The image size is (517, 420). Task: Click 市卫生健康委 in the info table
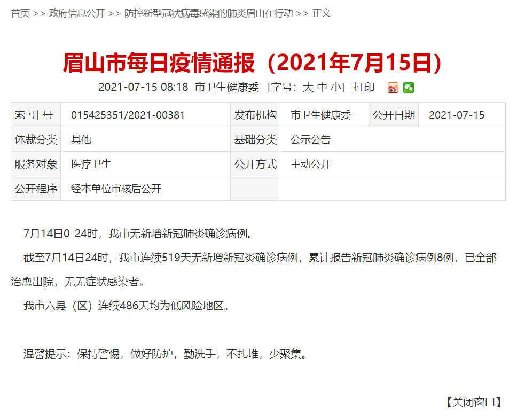click(321, 115)
